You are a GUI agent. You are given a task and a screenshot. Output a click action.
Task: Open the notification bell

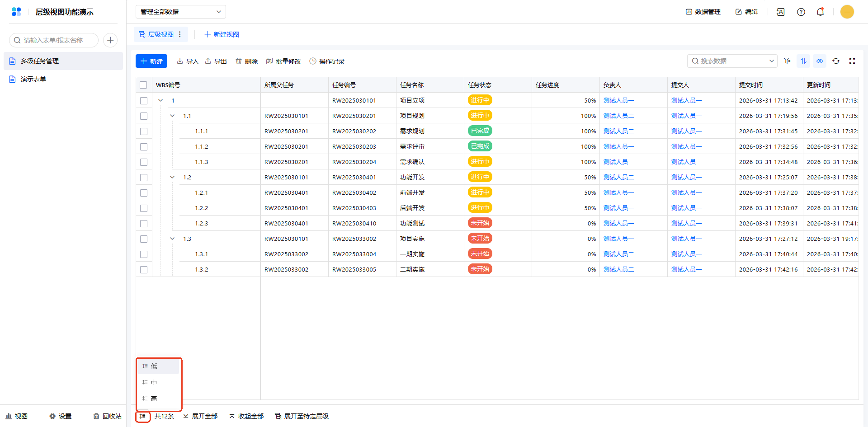pyautogui.click(x=820, y=12)
